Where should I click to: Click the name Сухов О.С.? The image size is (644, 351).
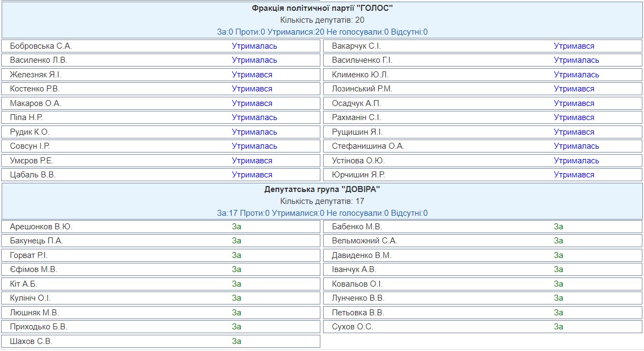coord(352,327)
